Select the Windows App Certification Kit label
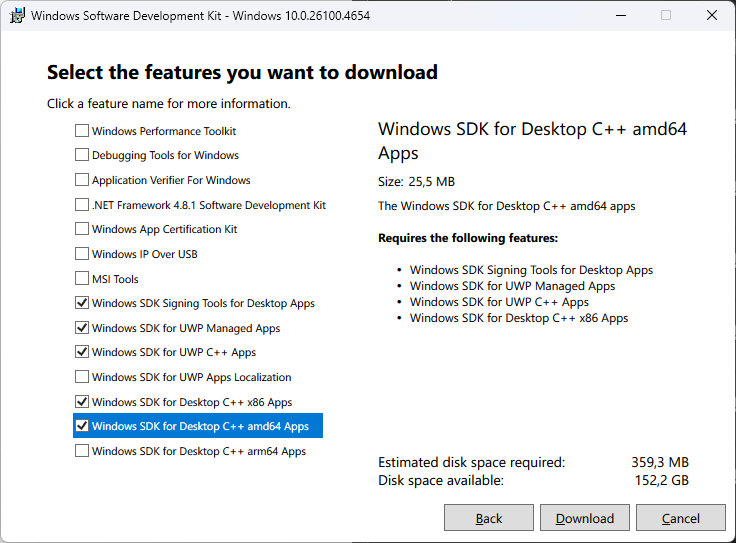This screenshot has height=543, width=736. click(165, 229)
